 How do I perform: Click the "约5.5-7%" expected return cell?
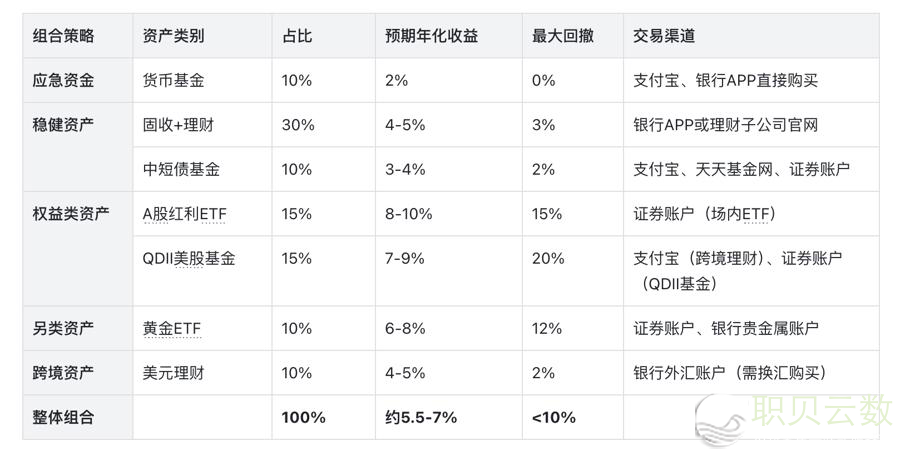(x=424, y=417)
